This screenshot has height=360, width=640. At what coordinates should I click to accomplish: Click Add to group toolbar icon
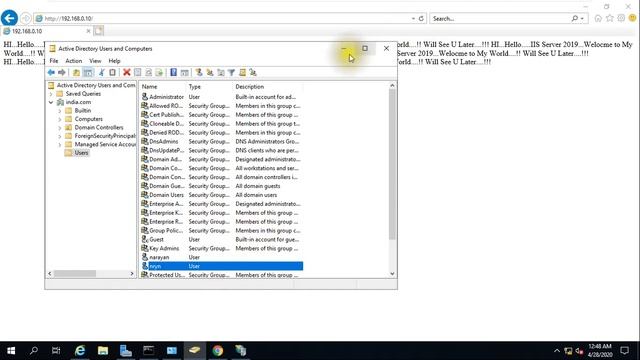(253, 73)
